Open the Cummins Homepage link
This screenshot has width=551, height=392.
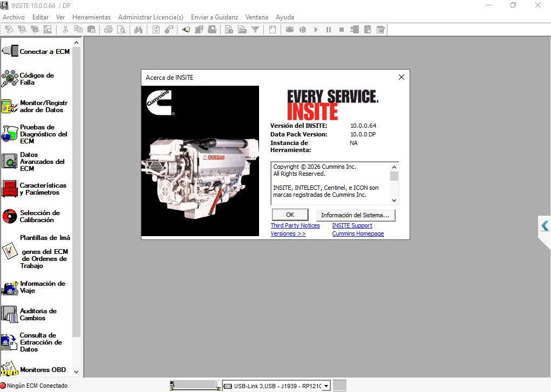tap(358, 233)
